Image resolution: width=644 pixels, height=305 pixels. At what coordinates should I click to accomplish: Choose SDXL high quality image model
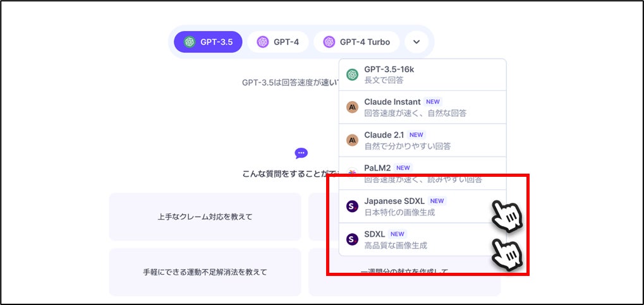tap(423, 240)
